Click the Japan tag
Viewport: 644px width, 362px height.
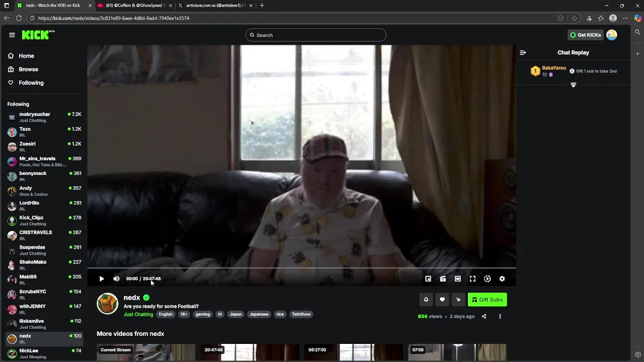coord(235,314)
